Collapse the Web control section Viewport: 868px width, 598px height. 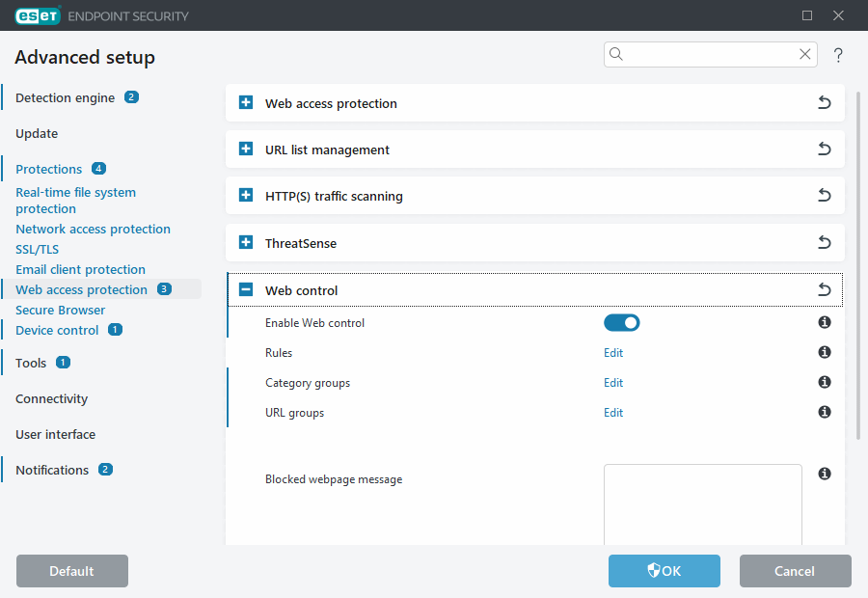tap(245, 288)
